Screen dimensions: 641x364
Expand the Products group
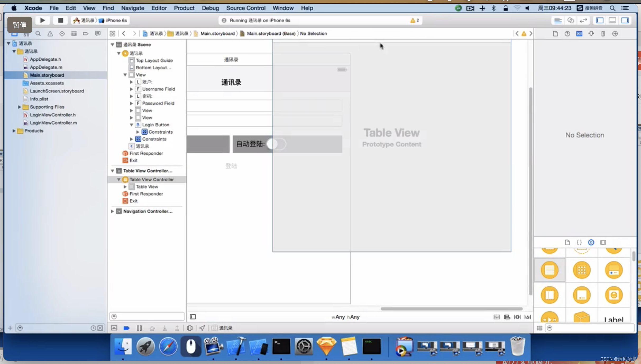pos(14,131)
